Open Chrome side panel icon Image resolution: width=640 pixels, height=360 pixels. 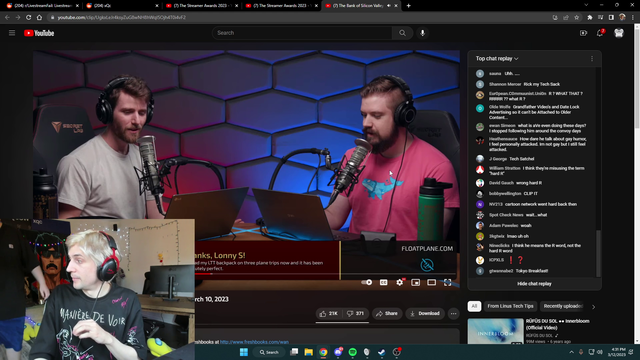[x=611, y=18]
